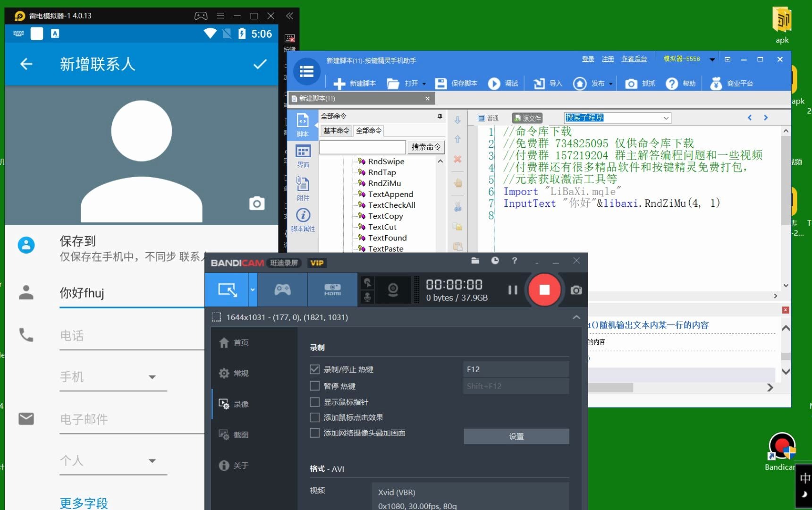812x510 pixels.
Task: Collapse the emulator sidebar with double chevron
Action: point(289,16)
